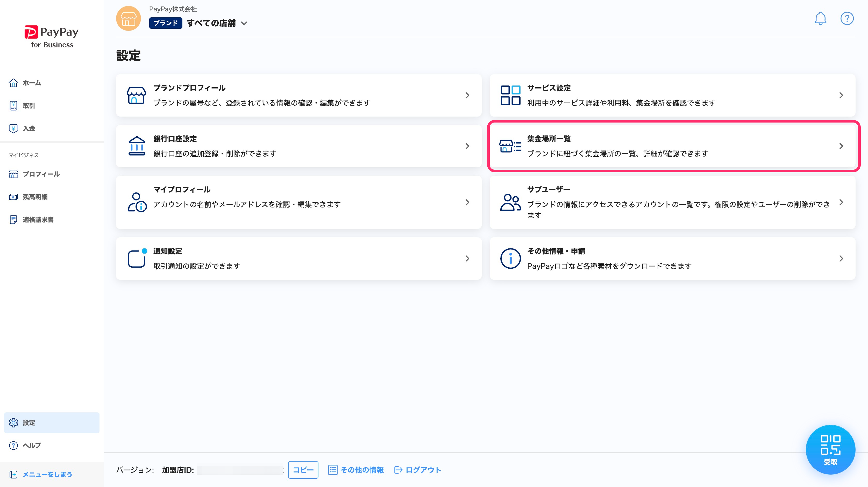Click the PayPay for Business logo

[x=52, y=37]
